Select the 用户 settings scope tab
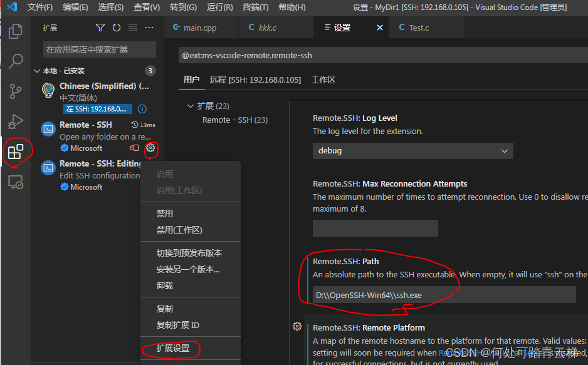The width and height of the screenshot is (588, 365). [x=191, y=80]
